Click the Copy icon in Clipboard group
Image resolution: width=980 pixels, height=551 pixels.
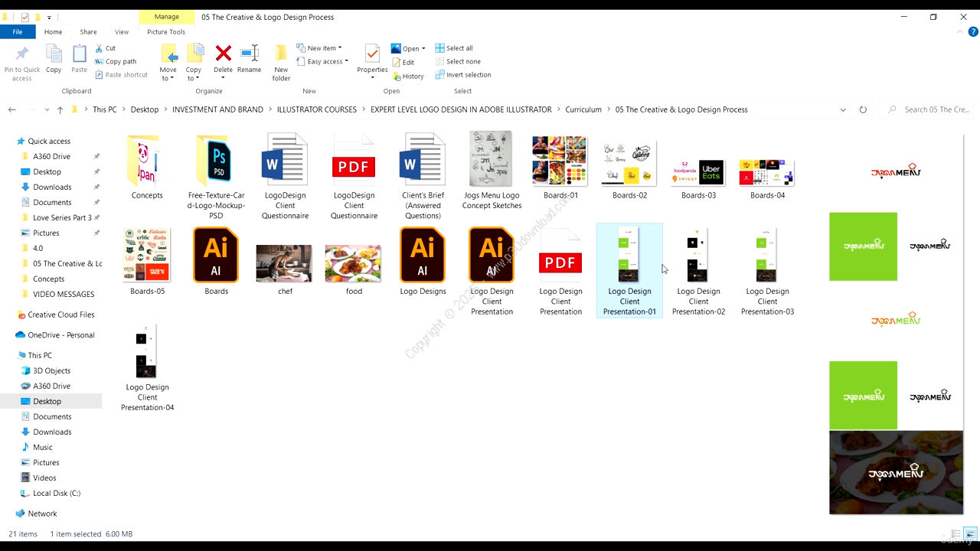click(54, 58)
